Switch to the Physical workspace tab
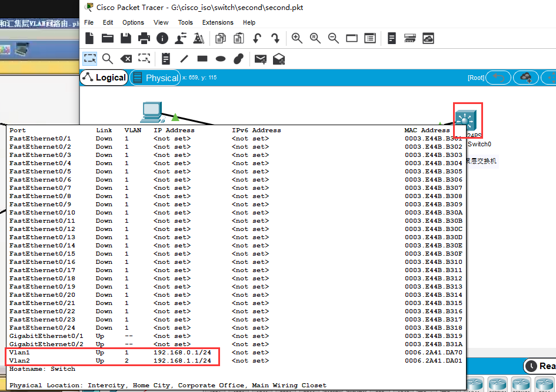The height and width of the screenshot is (392, 556). (x=155, y=78)
